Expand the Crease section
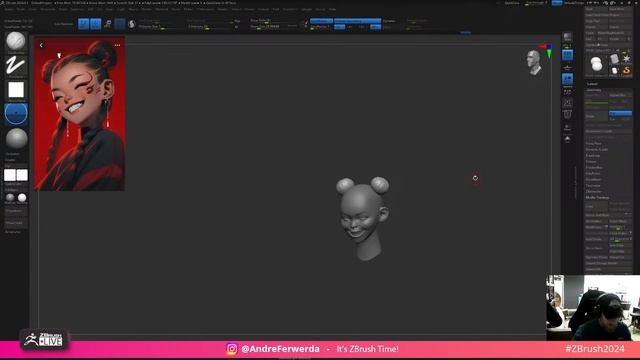 (591, 162)
